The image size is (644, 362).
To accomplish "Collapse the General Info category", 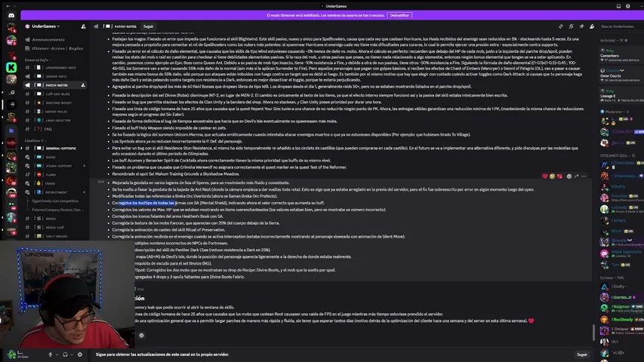I will pyautogui.click(x=38, y=60).
